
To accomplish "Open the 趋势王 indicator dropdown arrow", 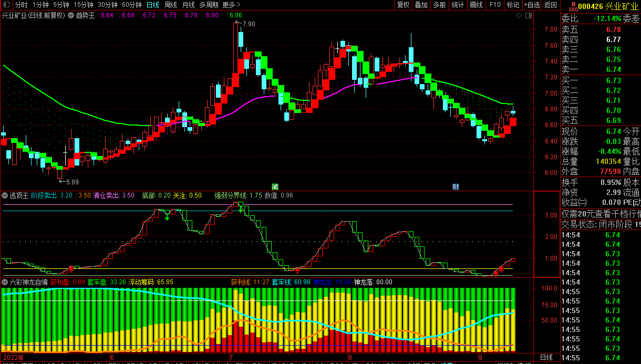I will click(71, 15).
